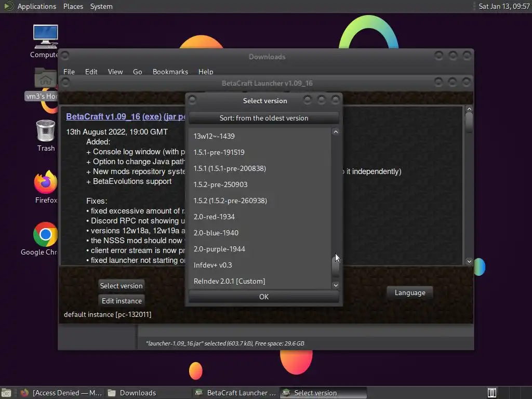The height and width of the screenshot is (399, 532).
Task: Click left window menu button of Downloads window
Action: coord(65,55)
